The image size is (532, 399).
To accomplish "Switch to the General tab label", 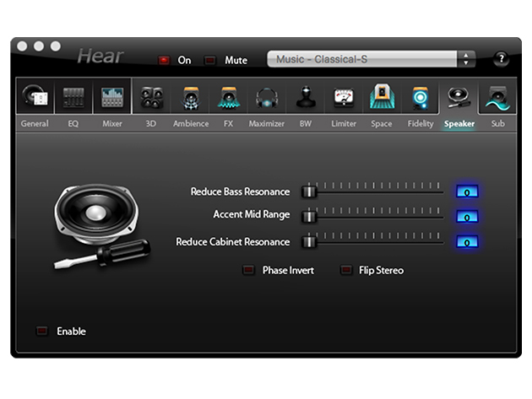I will [x=35, y=124].
